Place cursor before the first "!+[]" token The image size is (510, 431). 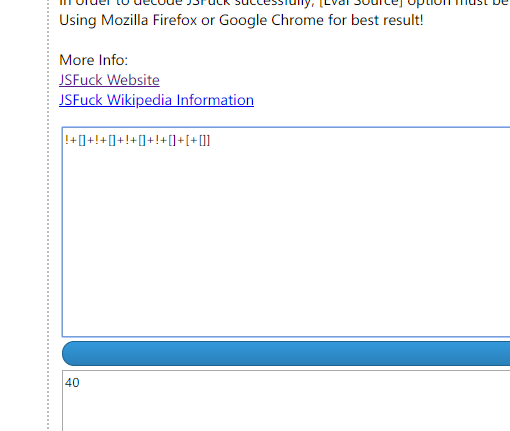(65, 140)
